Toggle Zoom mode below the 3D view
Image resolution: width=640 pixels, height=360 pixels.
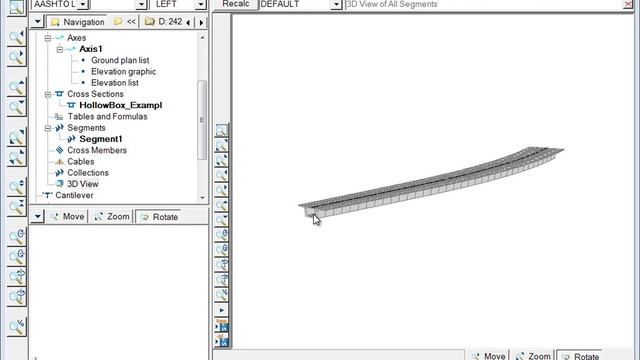534,356
